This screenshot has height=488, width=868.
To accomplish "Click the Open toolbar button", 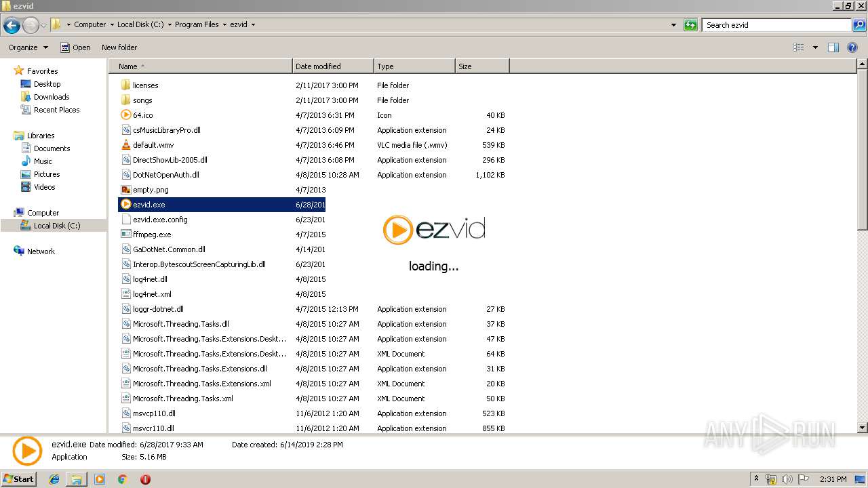I will pos(75,47).
